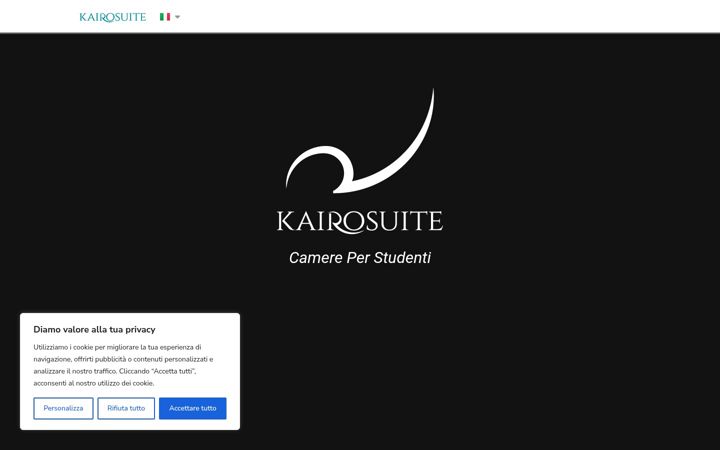Click the Italian flag language icon
Image resolution: width=720 pixels, height=450 pixels.
(x=165, y=17)
